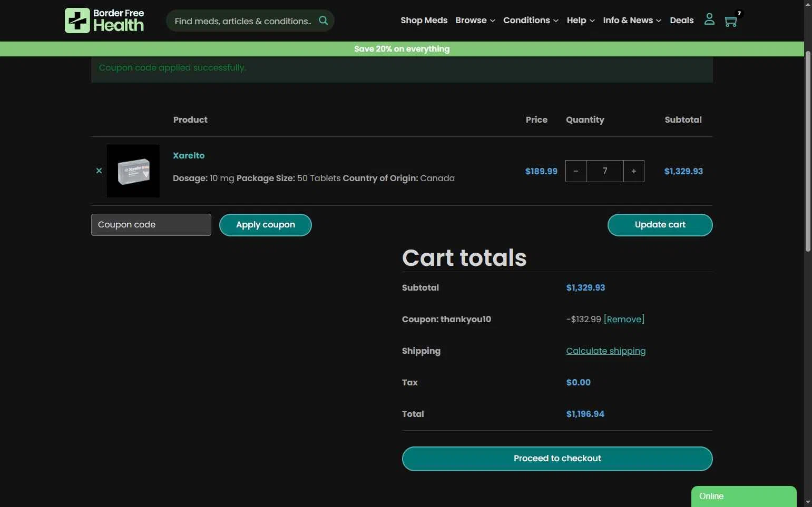Screen dimensions: 812x507
Task: Click the page vertical scrollbar thumb
Action: pyautogui.click(x=808, y=151)
